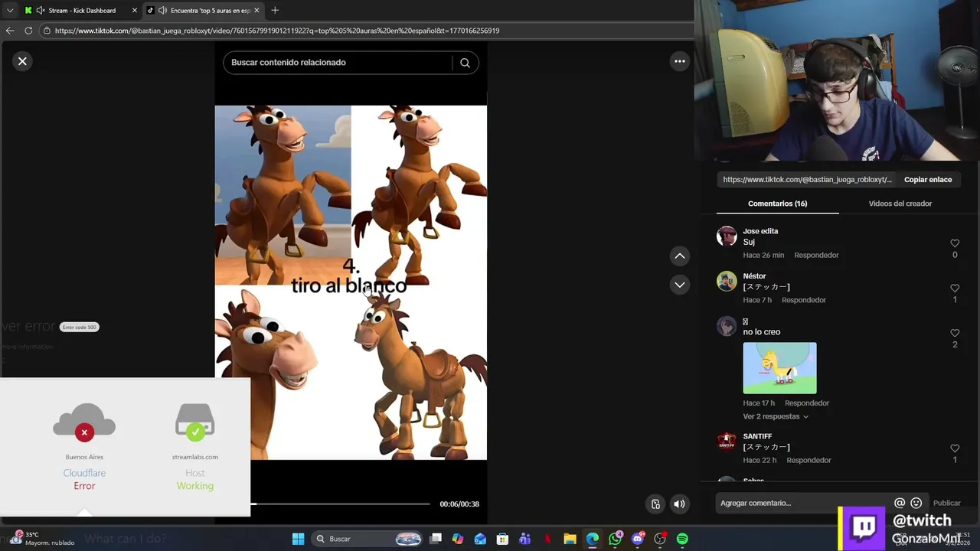
Task: Go back with browser back arrow
Action: 10,31
